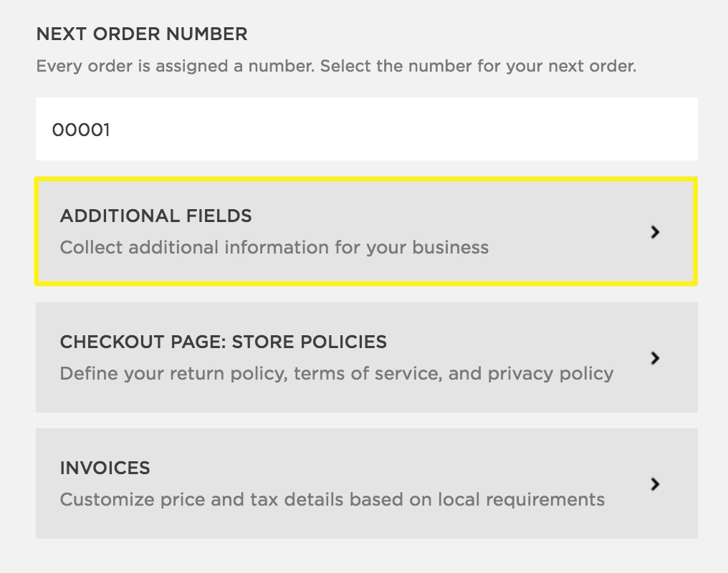Click the 00001 order number value

[x=81, y=130]
